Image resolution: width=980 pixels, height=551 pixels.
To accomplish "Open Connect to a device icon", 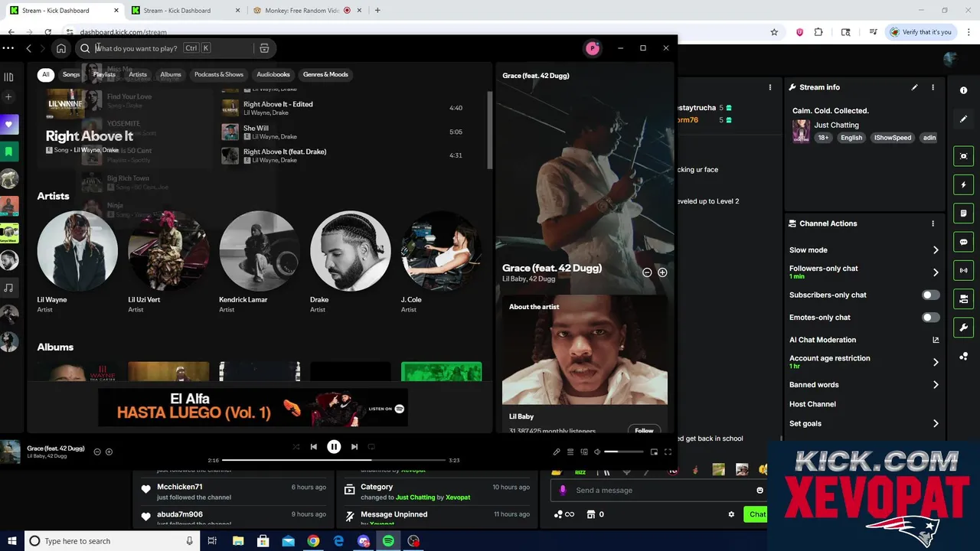I will (x=584, y=452).
